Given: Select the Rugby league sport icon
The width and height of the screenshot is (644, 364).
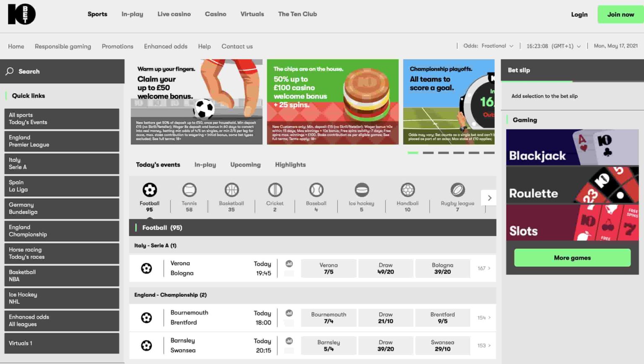Looking at the screenshot, I should click(457, 190).
